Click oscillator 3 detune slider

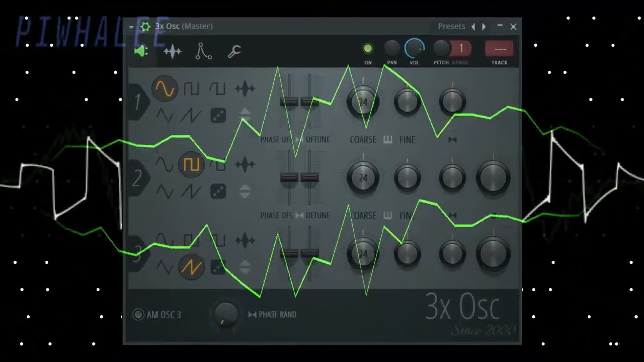(310, 253)
